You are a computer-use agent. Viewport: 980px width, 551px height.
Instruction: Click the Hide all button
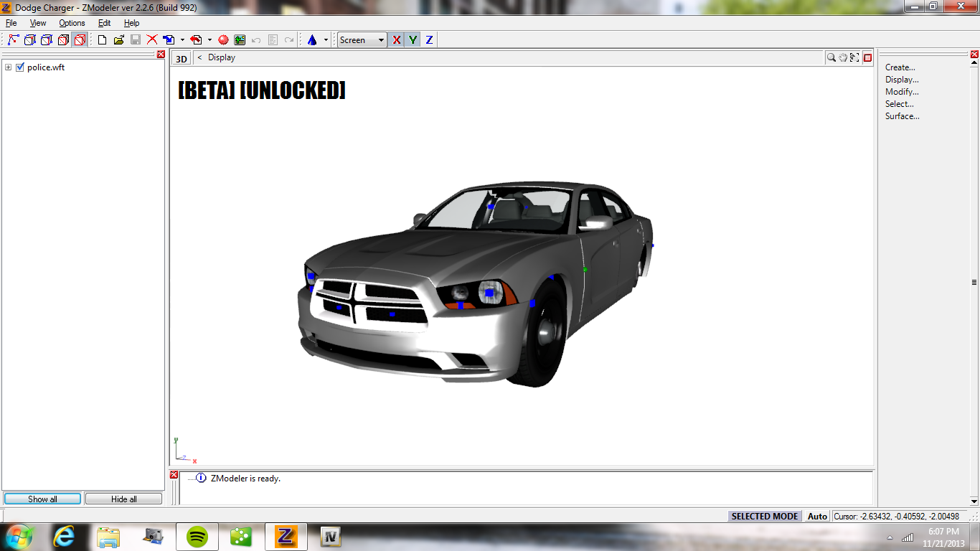click(123, 499)
